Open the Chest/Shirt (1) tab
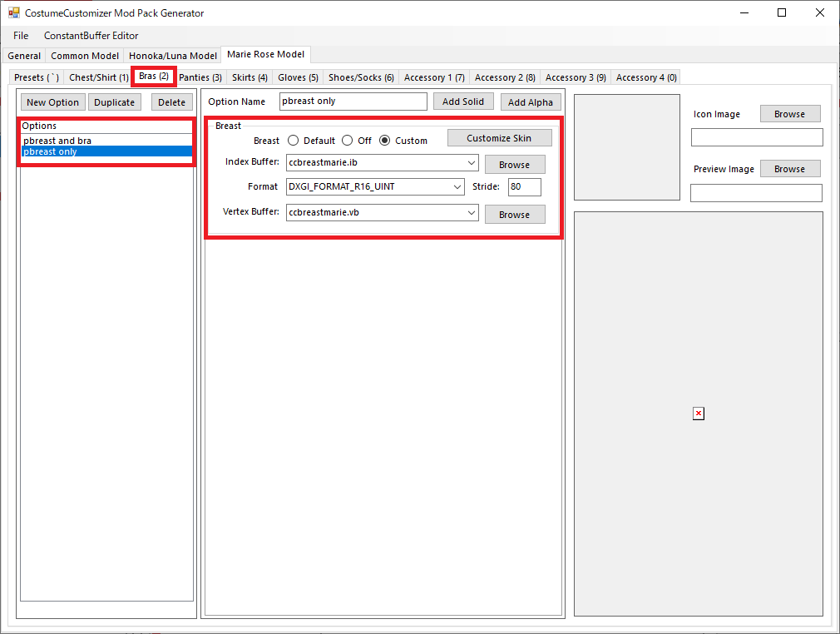 click(99, 77)
